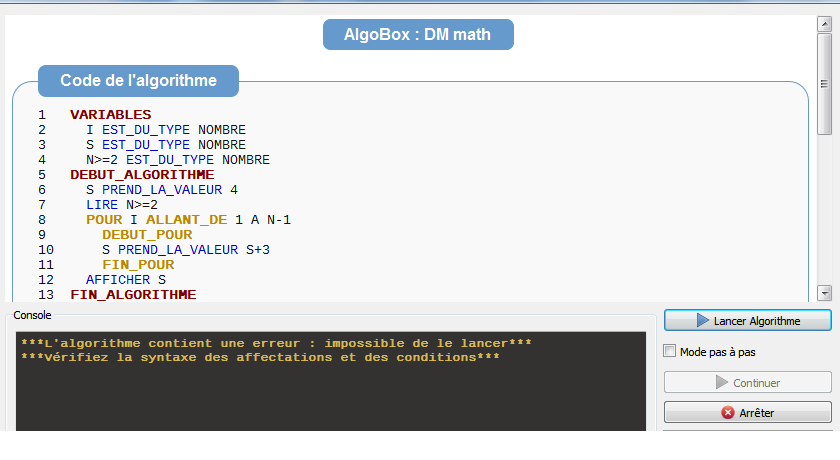840x460 pixels.
Task: Click the S PREND_LA_VALEUR S+3 line
Action: pos(188,250)
